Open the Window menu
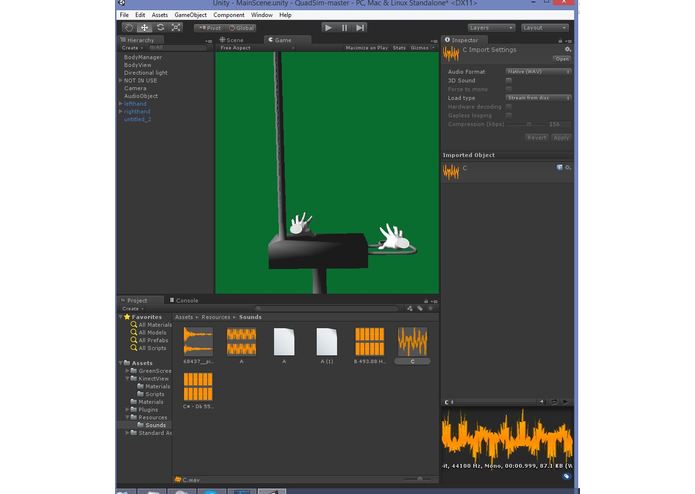 coord(262,15)
